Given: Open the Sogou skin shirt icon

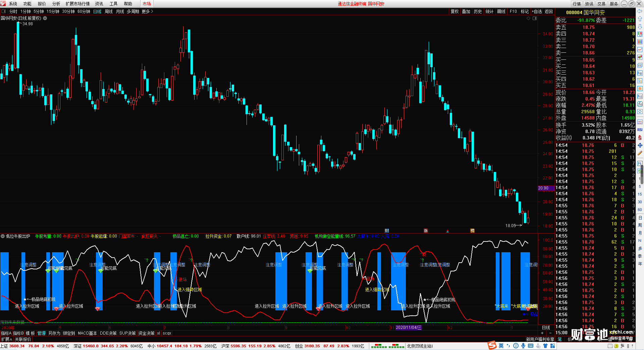Looking at the screenshot, I should pyautogui.click(x=545, y=346).
